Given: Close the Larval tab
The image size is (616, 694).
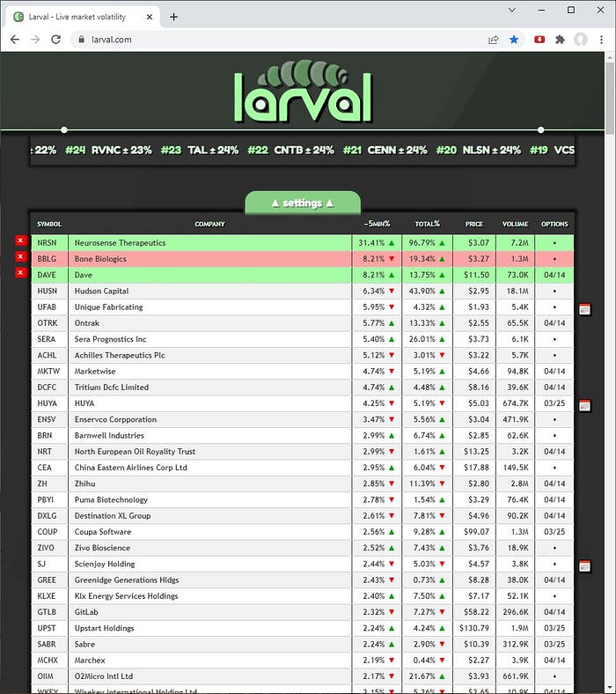Looking at the screenshot, I should (x=150, y=17).
